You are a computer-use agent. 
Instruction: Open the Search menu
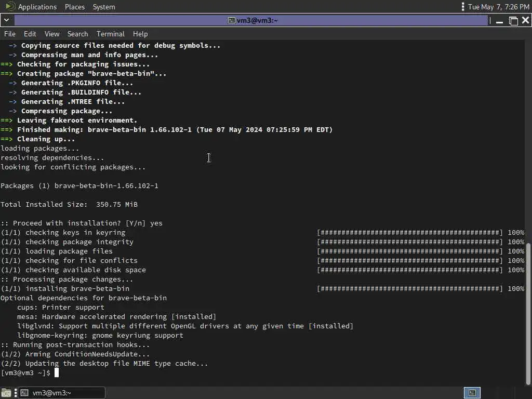[78, 34]
